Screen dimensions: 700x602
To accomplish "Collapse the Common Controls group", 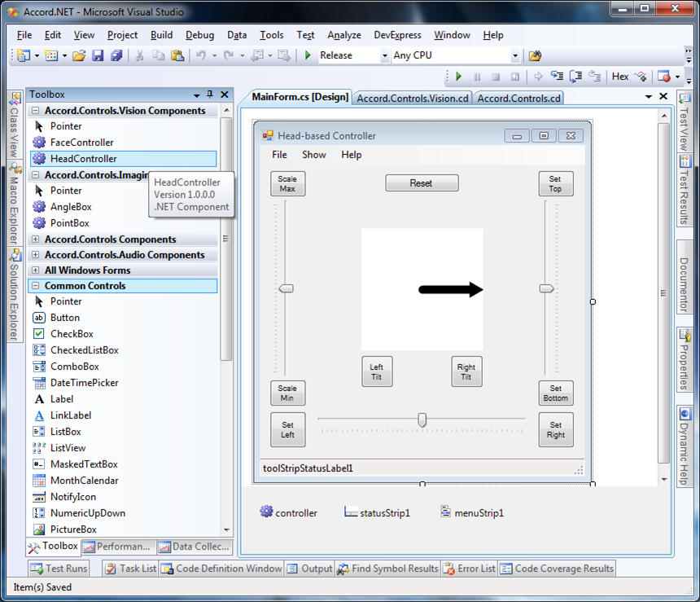I will tap(35, 286).
